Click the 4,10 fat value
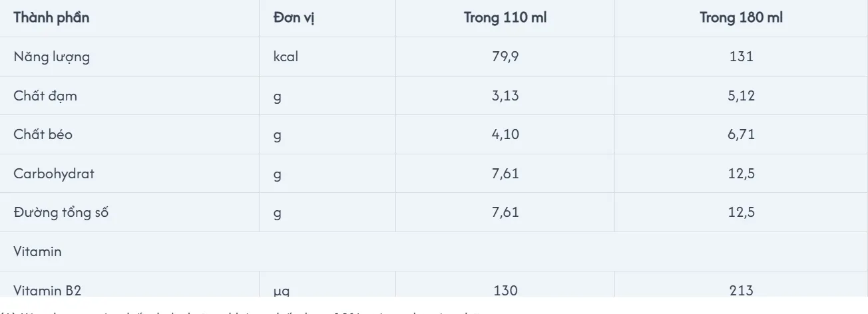The width and height of the screenshot is (868, 314). pyautogui.click(x=505, y=134)
